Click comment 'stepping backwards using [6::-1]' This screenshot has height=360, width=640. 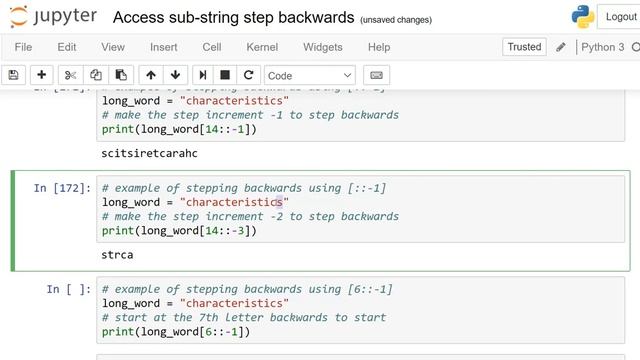click(289, 289)
